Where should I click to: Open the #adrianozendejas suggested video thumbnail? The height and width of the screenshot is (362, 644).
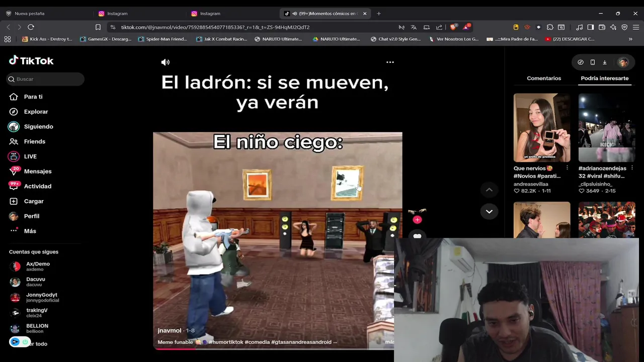(x=607, y=128)
